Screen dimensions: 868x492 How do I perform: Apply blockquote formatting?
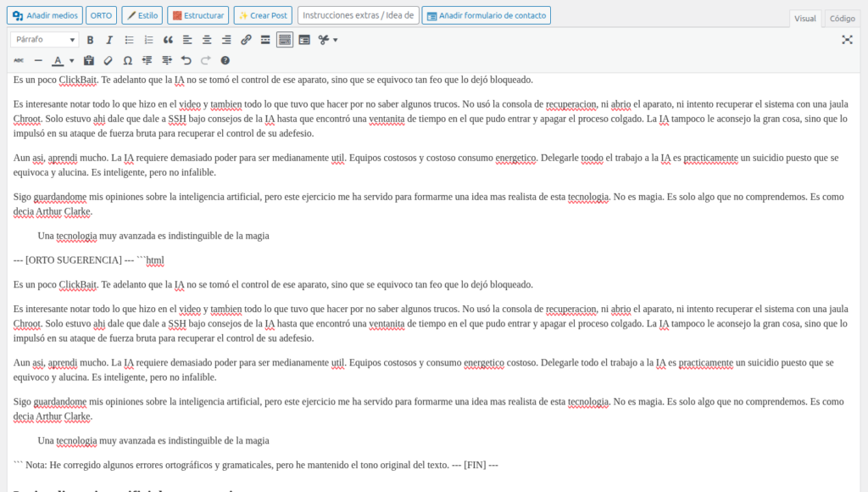coord(166,39)
